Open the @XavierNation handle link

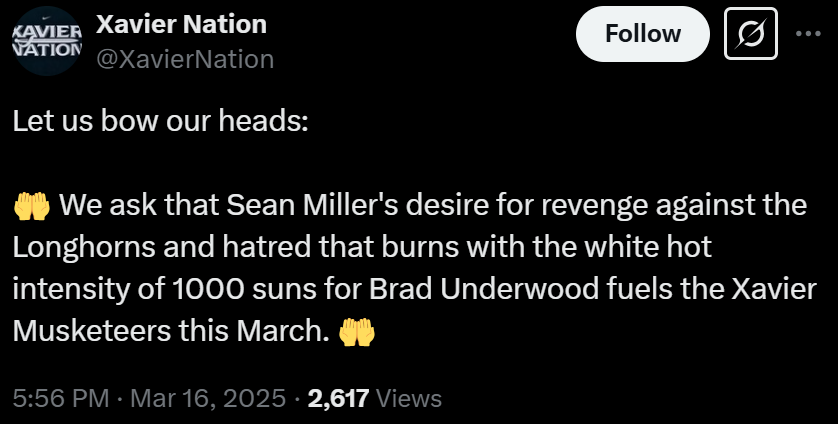point(184,59)
